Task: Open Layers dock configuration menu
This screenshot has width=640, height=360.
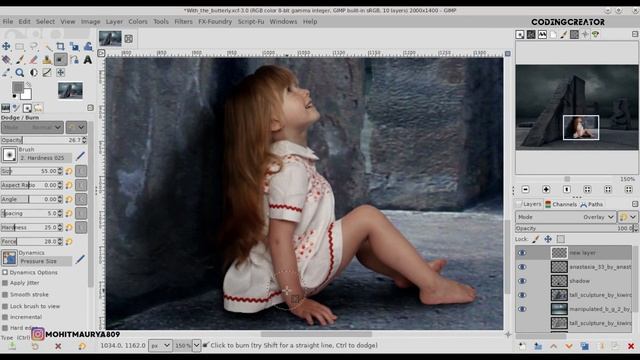Action: point(635,204)
